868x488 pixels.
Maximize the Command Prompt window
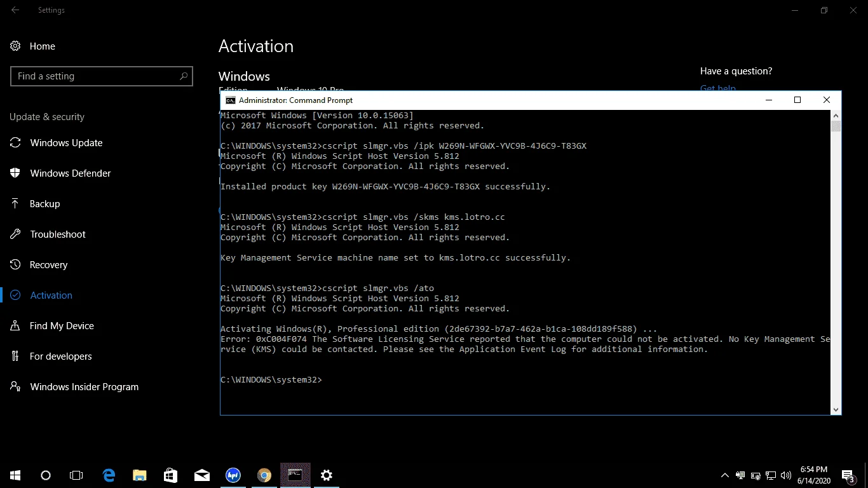(797, 100)
